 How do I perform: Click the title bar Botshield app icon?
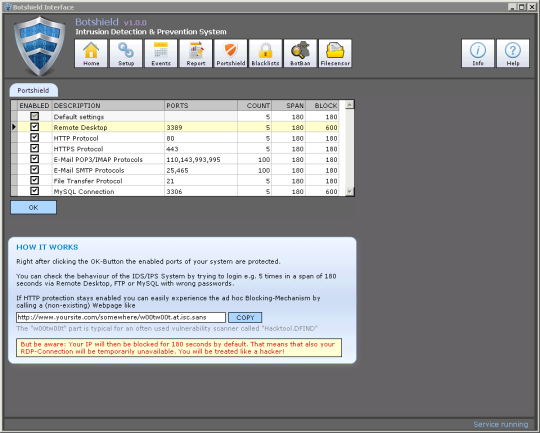pyautogui.click(x=8, y=7)
